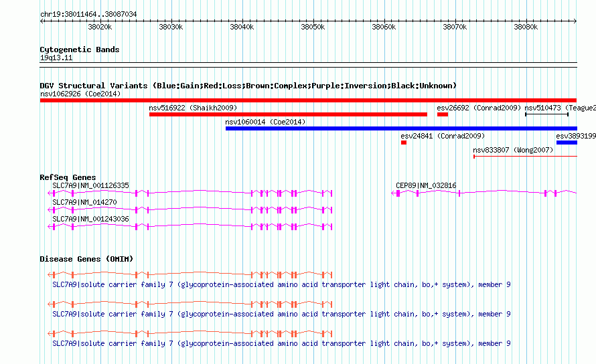The width and height of the screenshot is (596, 364).
Task: Click the SLC7A9|NM_001126335 transcript label
Action: click(x=90, y=185)
